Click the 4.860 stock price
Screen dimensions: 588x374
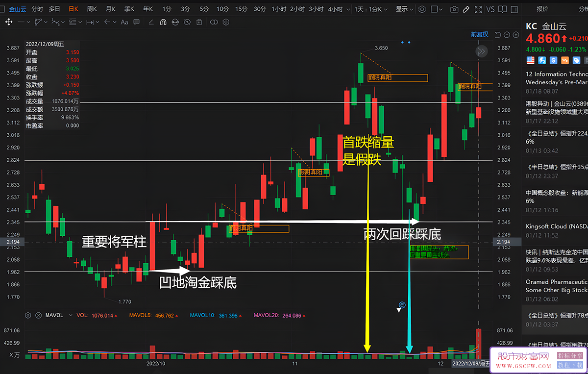click(x=542, y=38)
